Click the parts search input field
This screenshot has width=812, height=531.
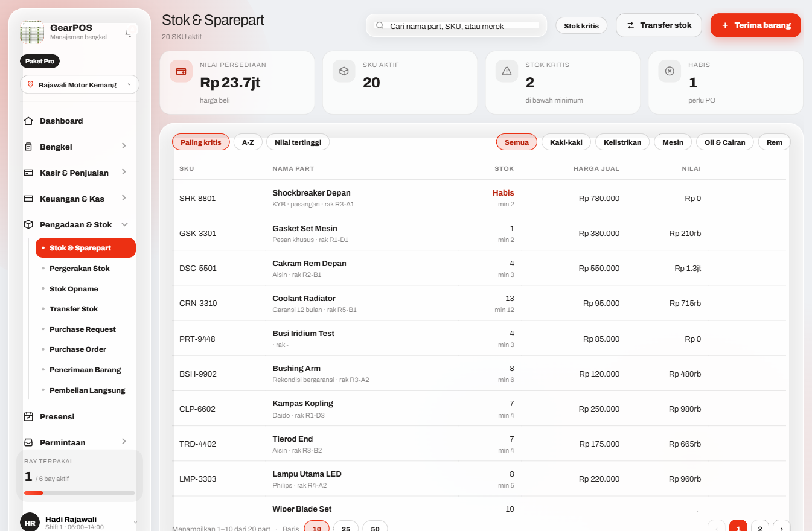(456, 26)
